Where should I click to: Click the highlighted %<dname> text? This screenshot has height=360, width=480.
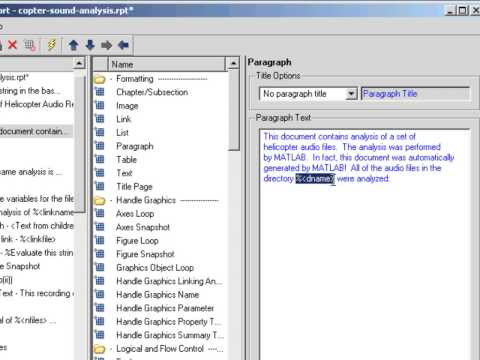tap(315, 179)
